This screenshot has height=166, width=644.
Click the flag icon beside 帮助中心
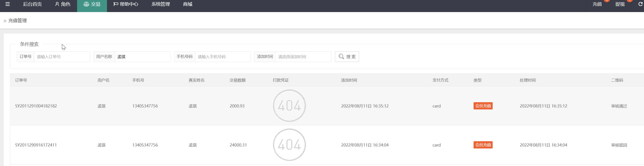click(116, 4)
